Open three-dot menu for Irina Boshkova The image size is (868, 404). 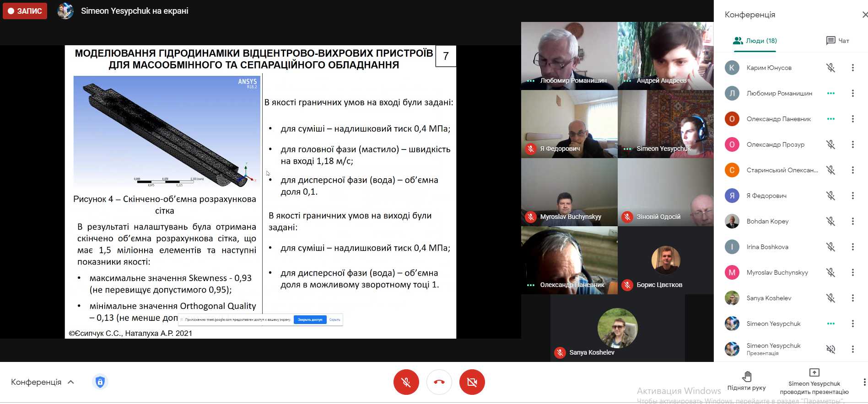pos(852,247)
